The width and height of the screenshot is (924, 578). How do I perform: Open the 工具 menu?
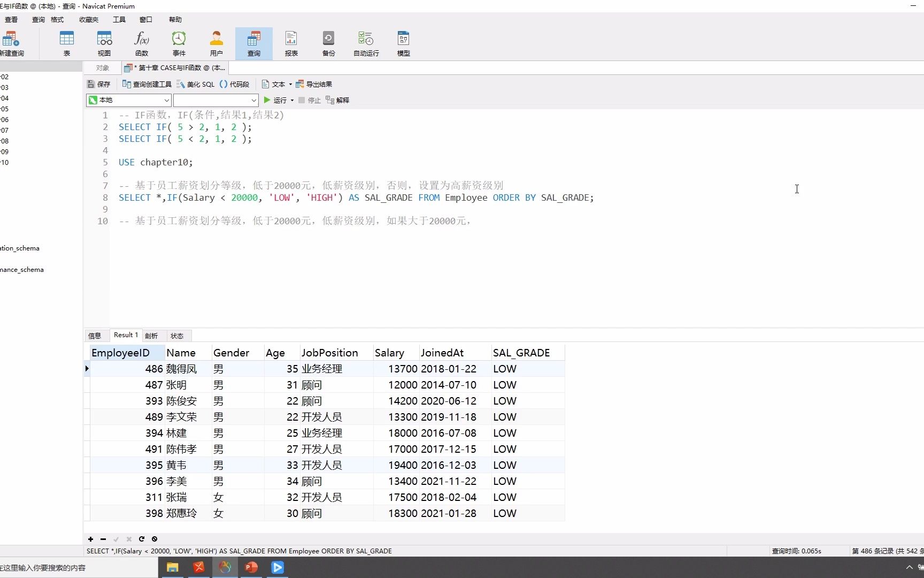[119, 19]
